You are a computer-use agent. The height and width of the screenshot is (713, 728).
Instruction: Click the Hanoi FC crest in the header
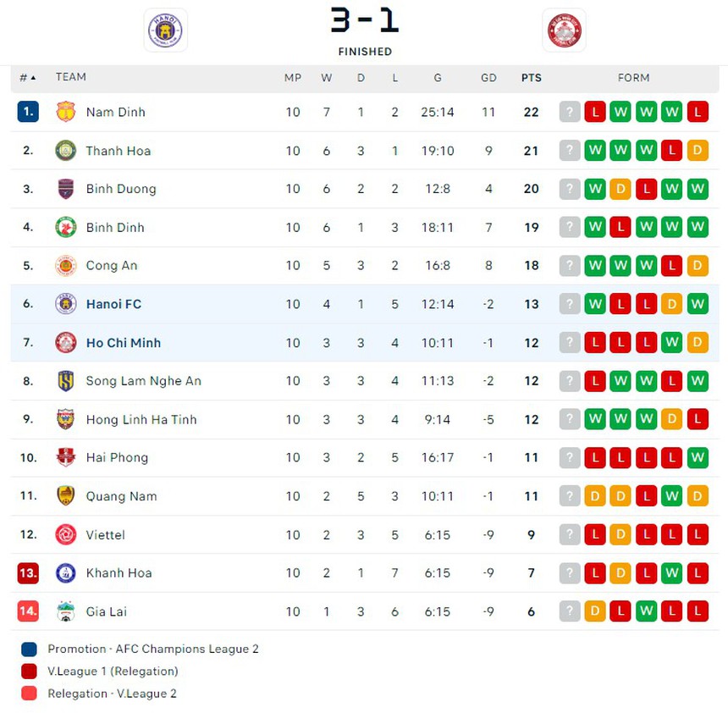(x=165, y=30)
